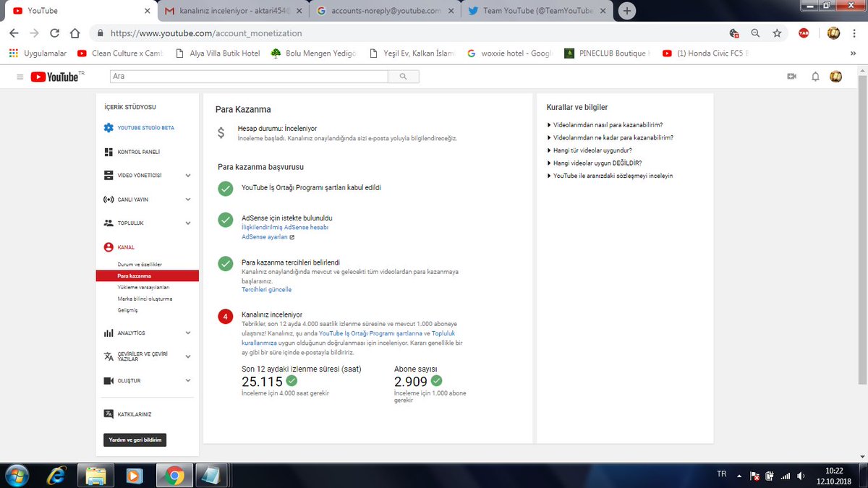The height and width of the screenshot is (488, 868).
Task: Open new browser tab
Action: pos(627,10)
